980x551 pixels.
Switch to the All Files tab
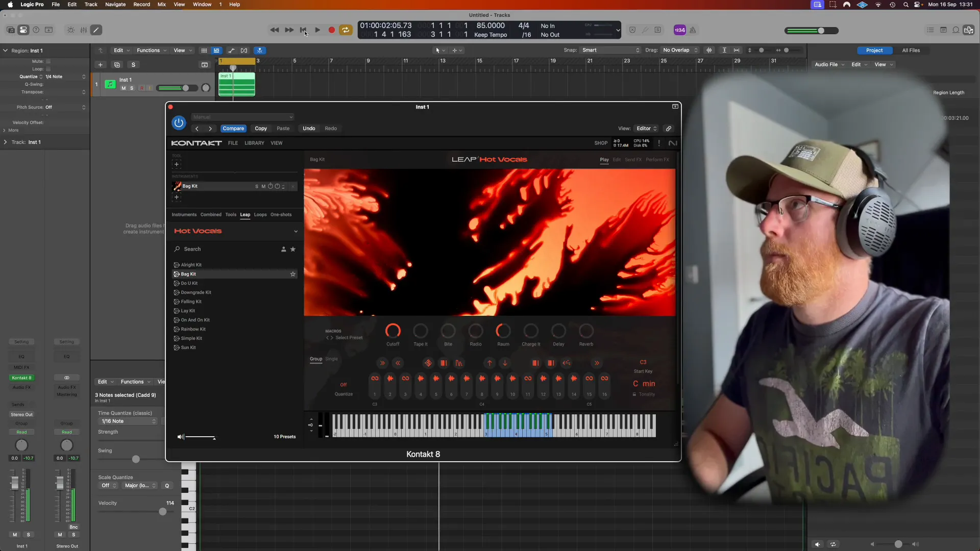(x=911, y=51)
